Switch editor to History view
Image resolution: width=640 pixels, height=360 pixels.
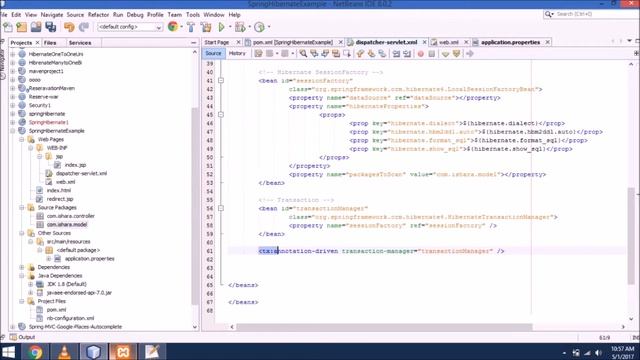[237, 53]
